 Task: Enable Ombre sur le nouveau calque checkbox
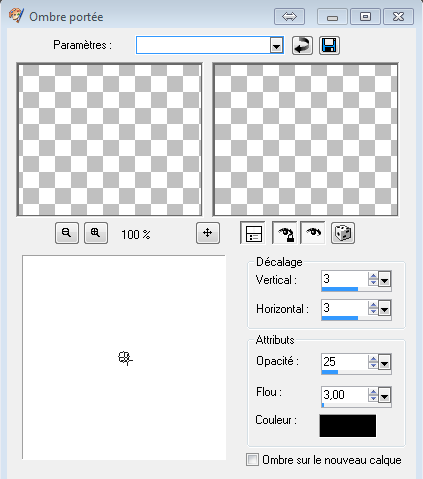point(252,460)
